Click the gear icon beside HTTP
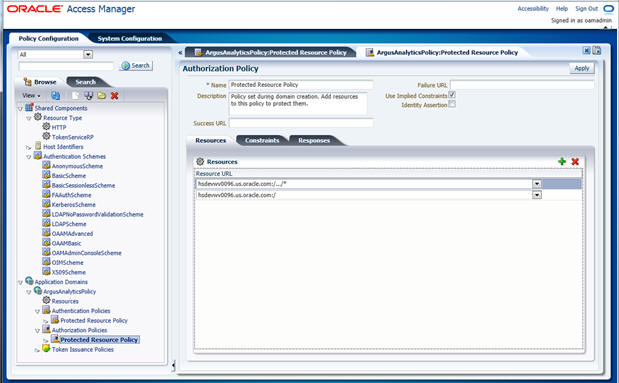Viewport: 619px width, 383px height. click(x=46, y=126)
